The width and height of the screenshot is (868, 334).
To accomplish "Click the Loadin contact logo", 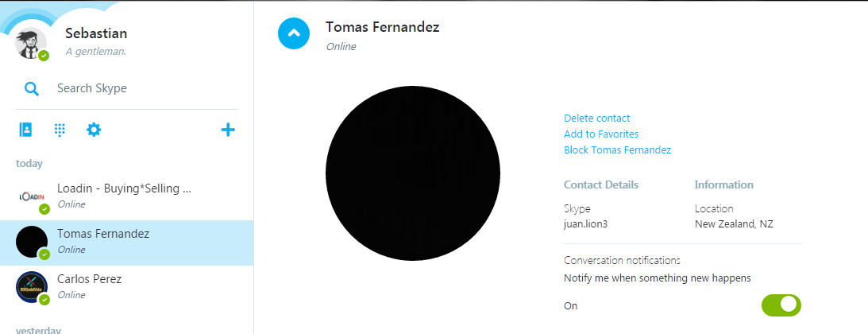I will click(x=32, y=196).
